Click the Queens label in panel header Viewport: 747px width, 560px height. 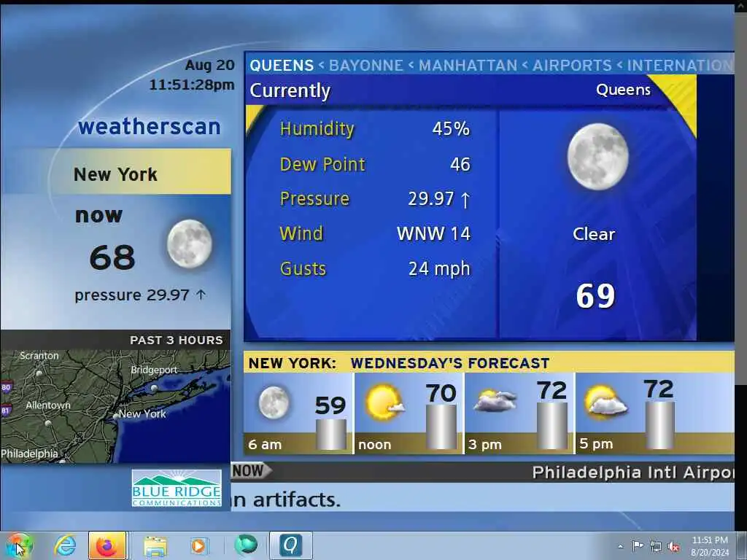[623, 90]
